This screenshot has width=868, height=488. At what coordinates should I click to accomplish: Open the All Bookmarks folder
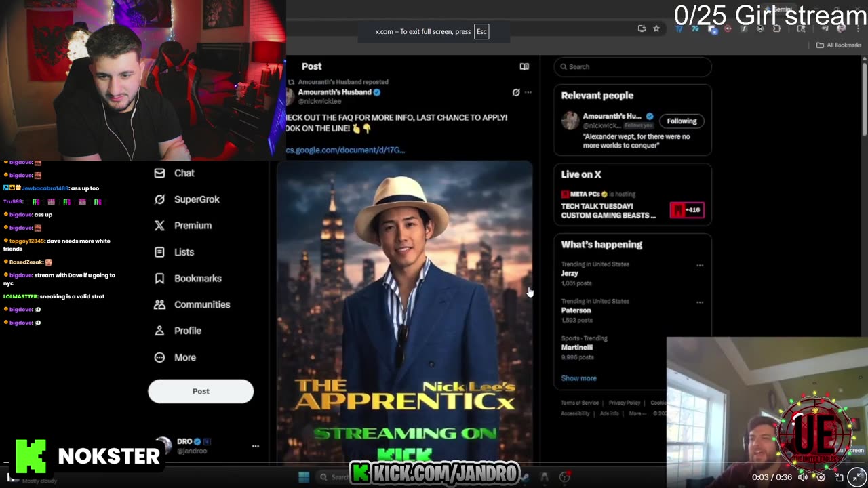(838, 45)
